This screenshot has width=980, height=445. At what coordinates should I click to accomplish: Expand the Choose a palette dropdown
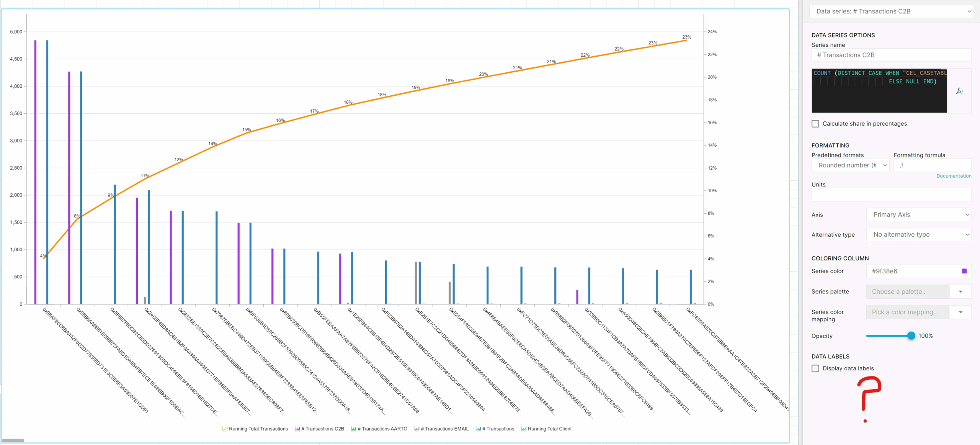click(x=918, y=291)
